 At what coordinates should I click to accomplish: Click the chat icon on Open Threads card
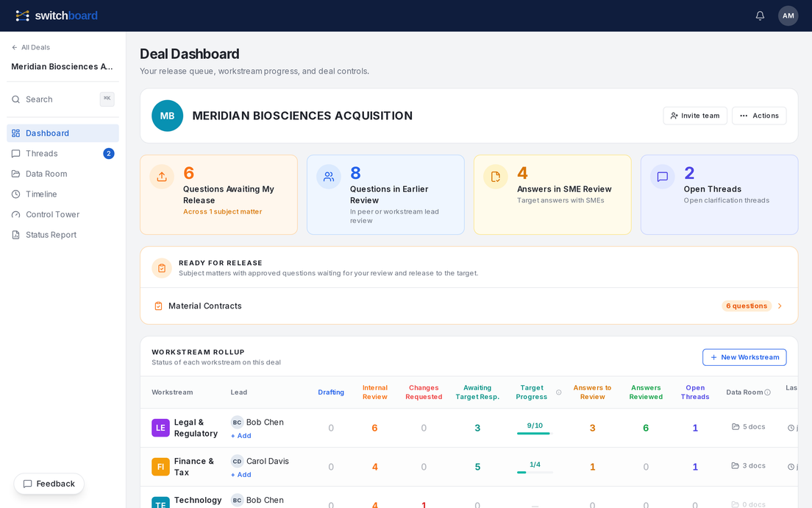(x=663, y=177)
